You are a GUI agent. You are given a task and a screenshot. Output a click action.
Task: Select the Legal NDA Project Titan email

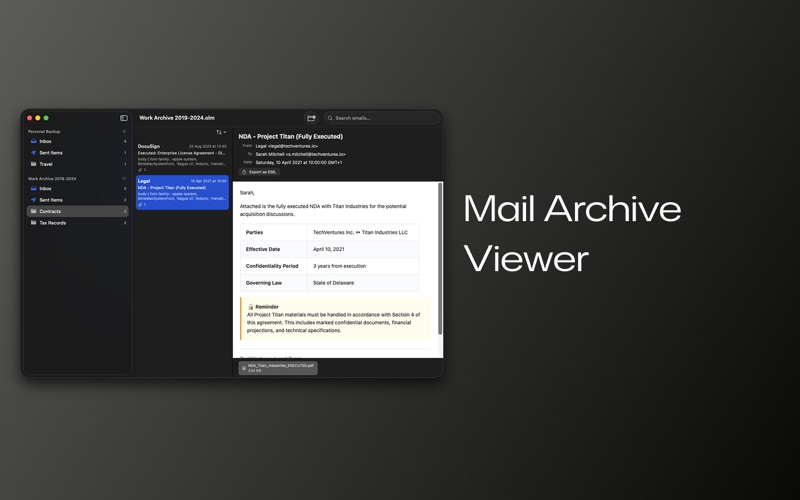pyautogui.click(x=182, y=192)
